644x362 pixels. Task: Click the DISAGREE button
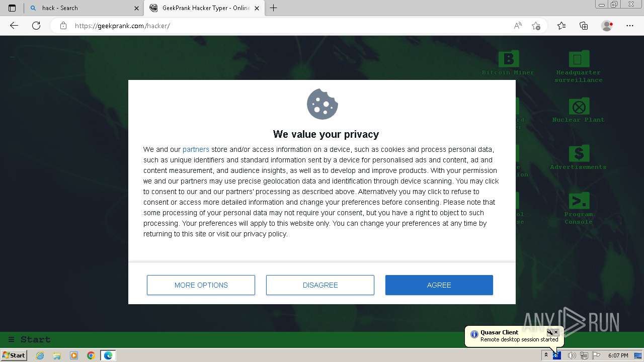point(320,285)
